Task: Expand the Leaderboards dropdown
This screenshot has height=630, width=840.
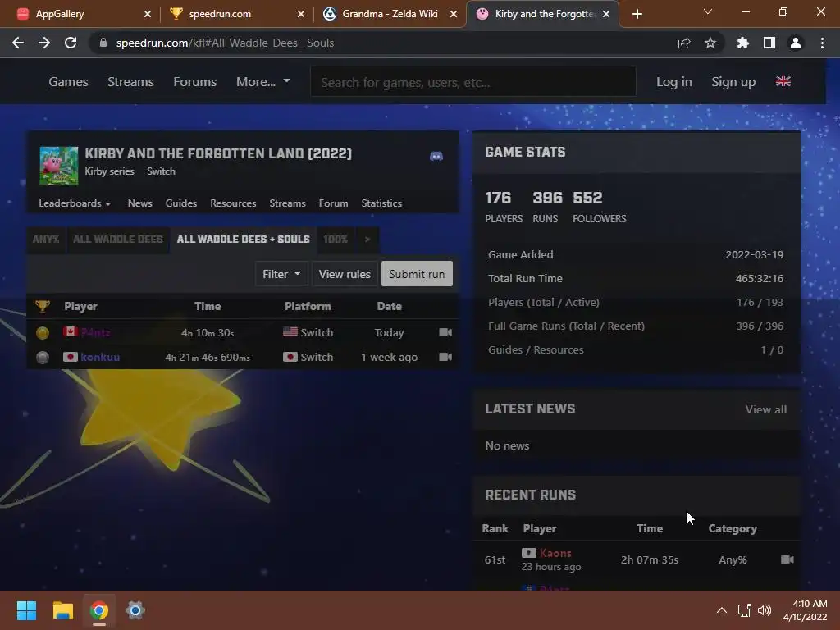Action: [75, 203]
